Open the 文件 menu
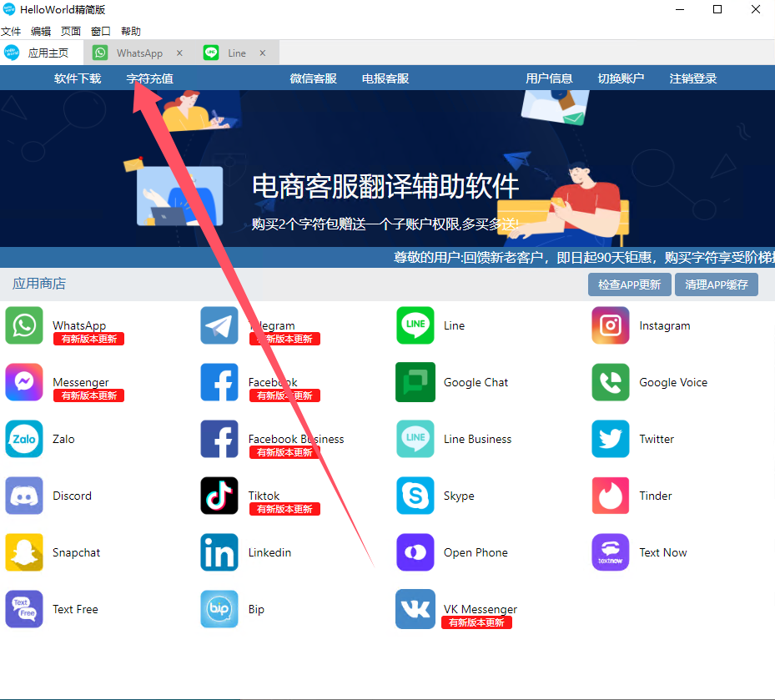The image size is (775, 700). [11, 32]
